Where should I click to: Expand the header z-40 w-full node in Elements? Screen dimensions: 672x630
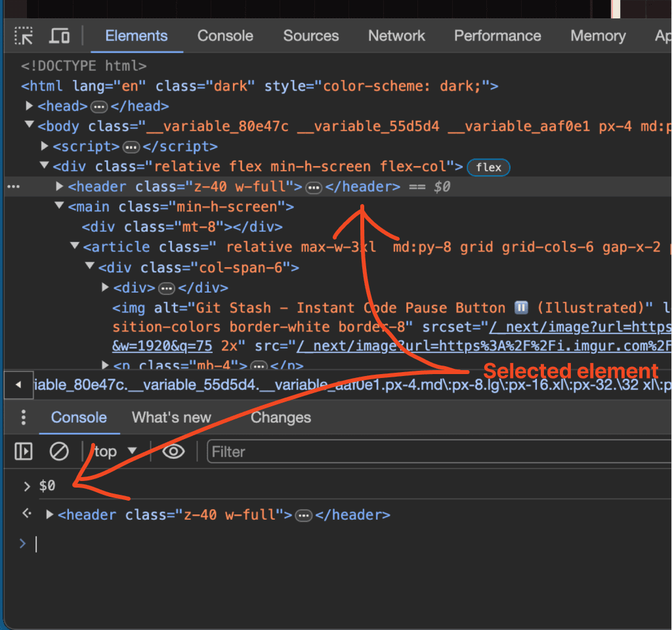[60, 186]
